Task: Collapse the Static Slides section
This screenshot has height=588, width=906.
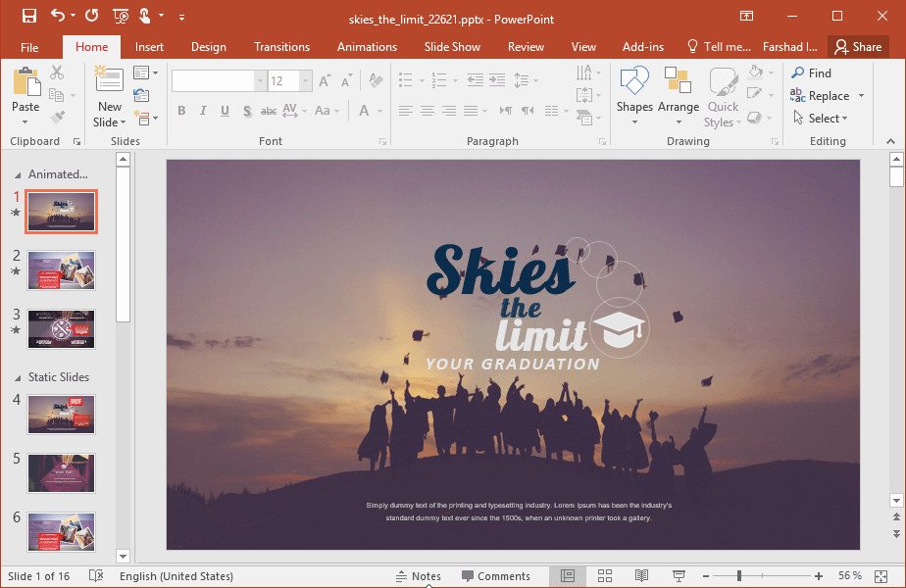Action: 18,377
